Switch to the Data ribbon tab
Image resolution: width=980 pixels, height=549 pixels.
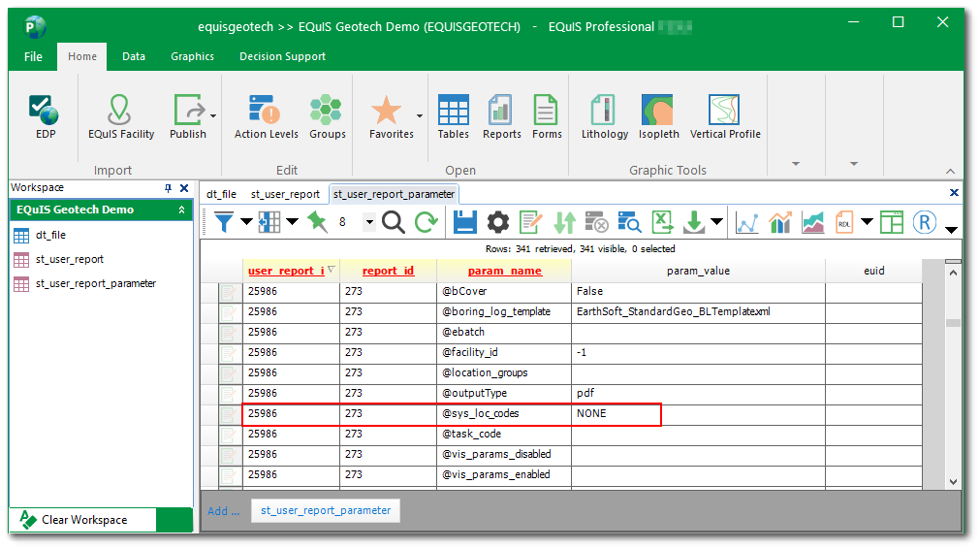(134, 56)
